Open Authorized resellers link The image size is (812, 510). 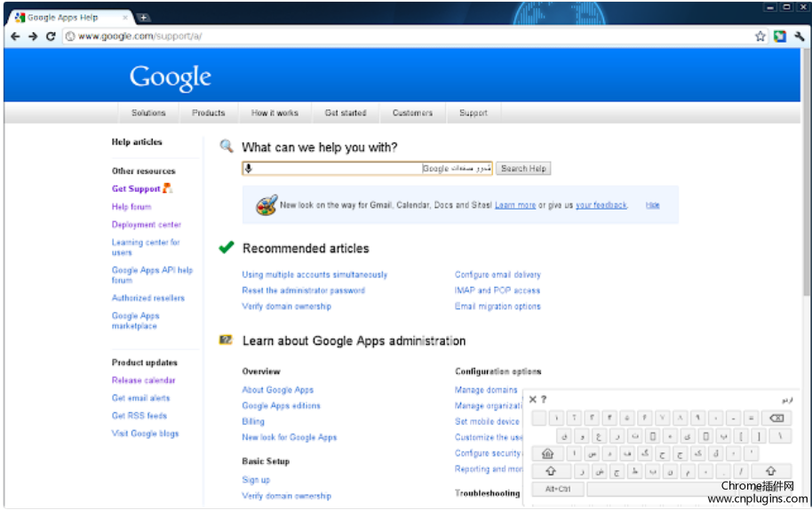click(x=148, y=298)
